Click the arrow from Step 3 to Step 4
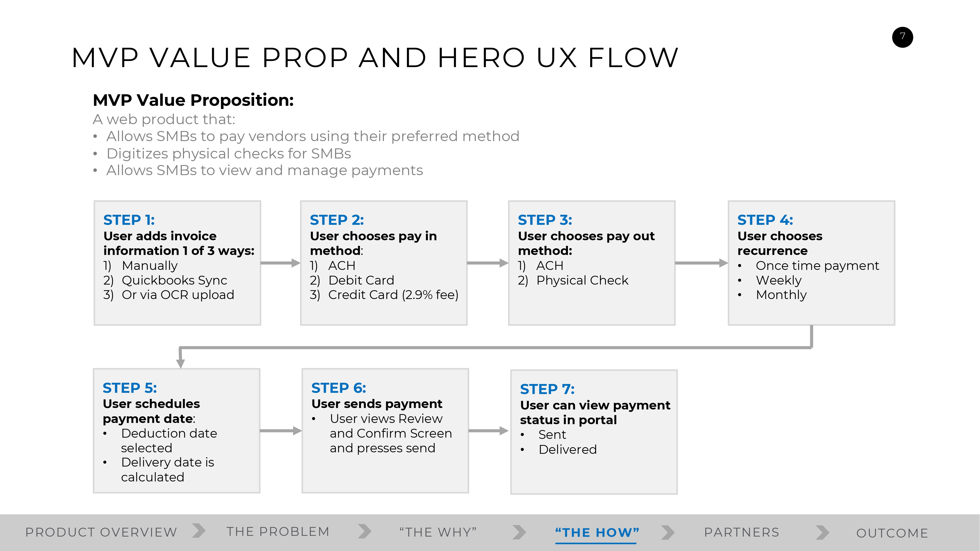 (x=701, y=263)
